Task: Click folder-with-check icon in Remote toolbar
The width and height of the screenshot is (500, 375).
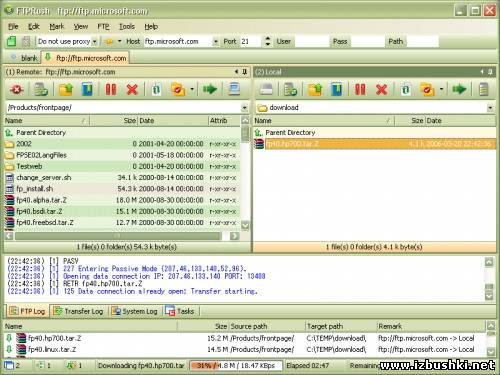Action: (x=178, y=89)
